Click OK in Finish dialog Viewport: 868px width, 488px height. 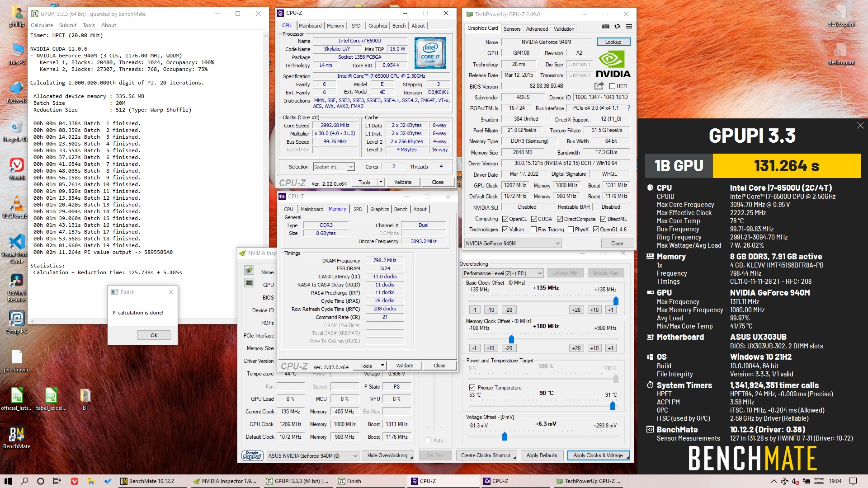(154, 335)
